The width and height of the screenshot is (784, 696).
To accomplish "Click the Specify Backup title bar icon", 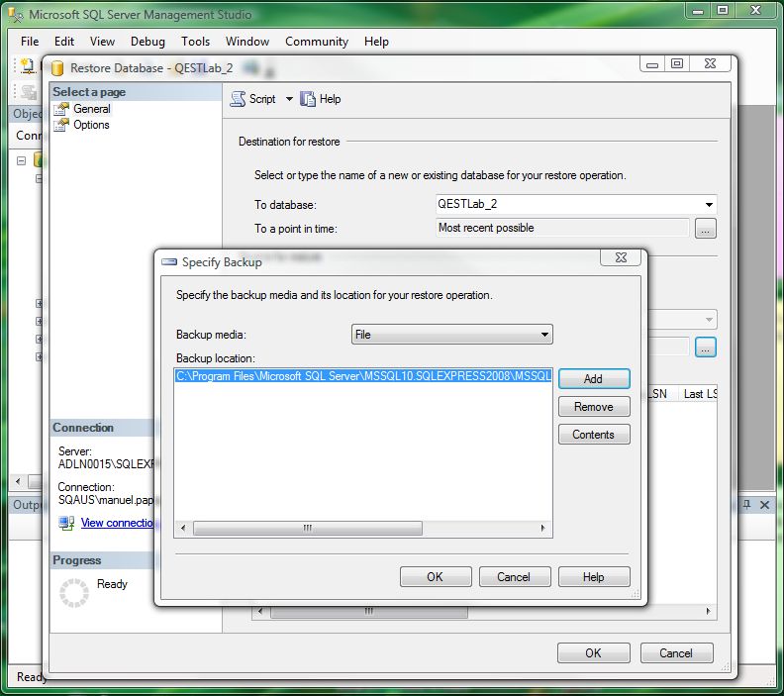I will click(x=169, y=262).
